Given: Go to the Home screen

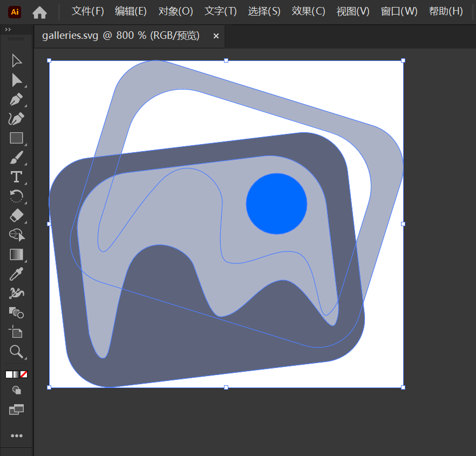Looking at the screenshot, I should (x=39, y=12).
